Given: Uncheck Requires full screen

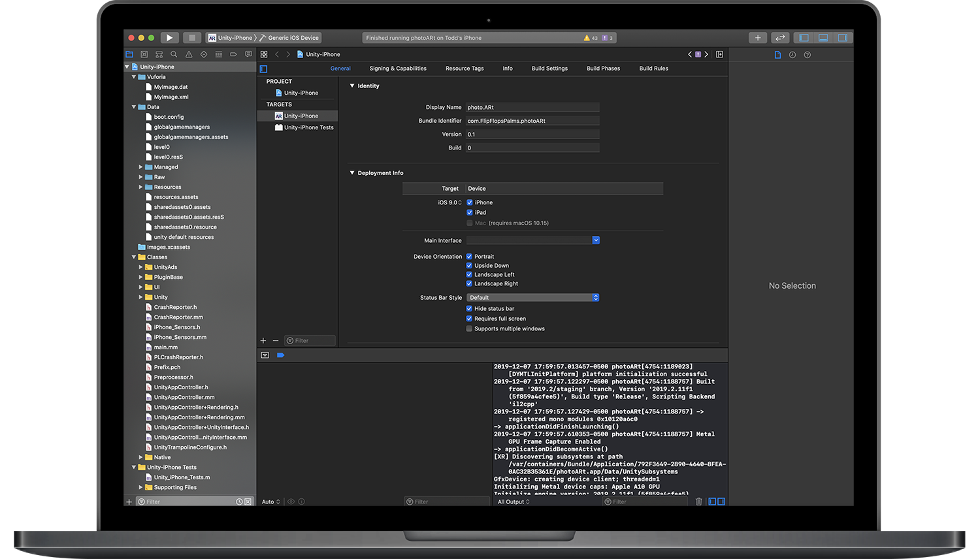Looking at the screenshot, I should 469,319.
